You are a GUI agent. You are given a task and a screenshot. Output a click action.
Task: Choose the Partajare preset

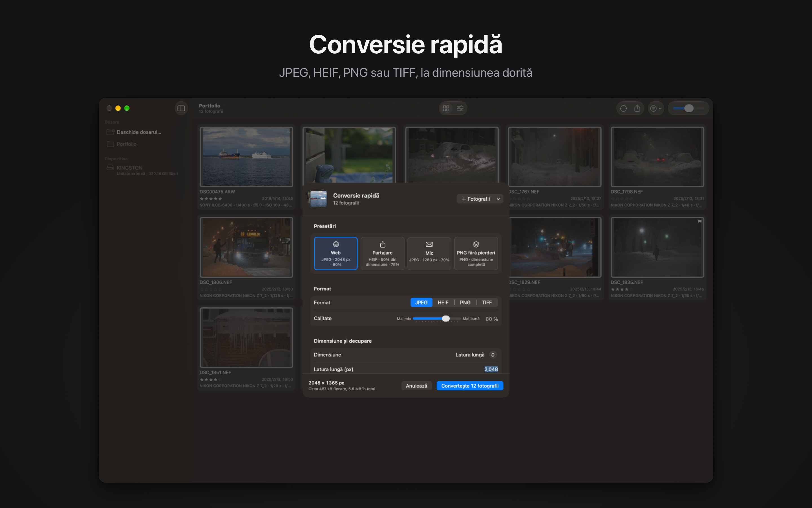click(x=382, y=253)
